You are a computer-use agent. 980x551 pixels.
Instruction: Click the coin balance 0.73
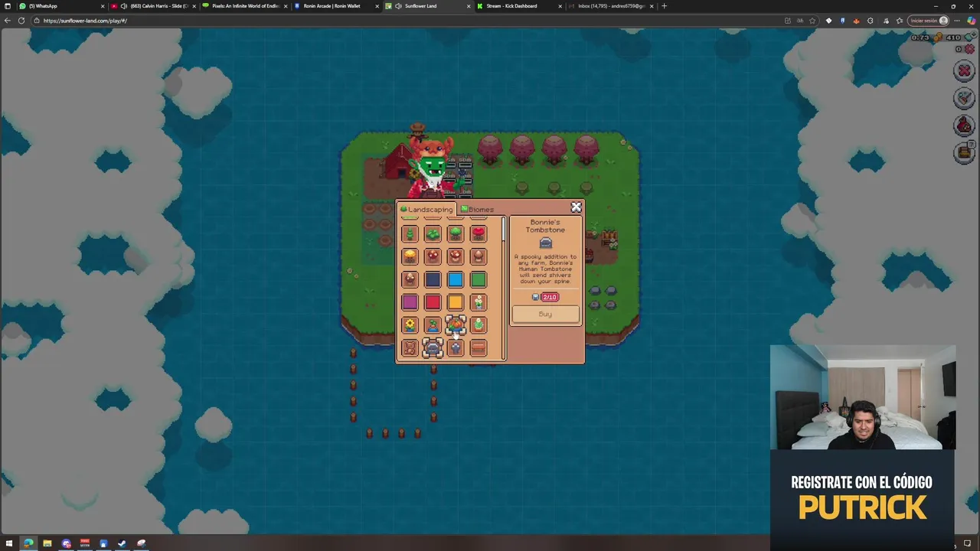click(920, 37)
